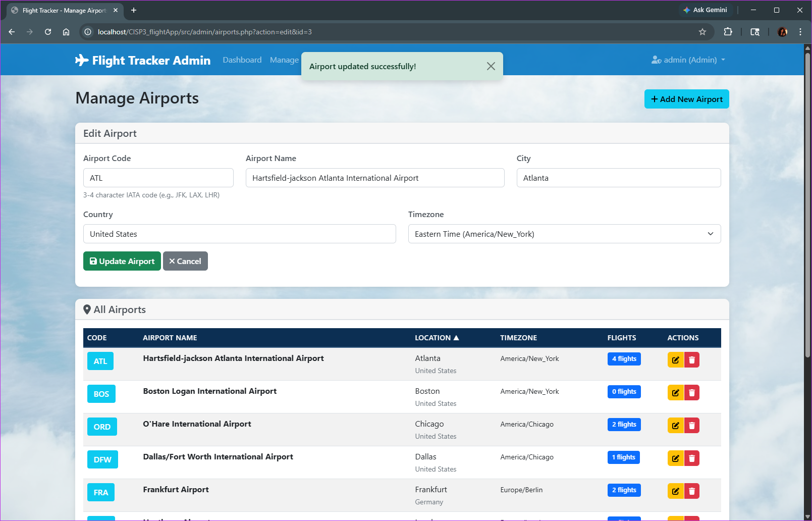The width and height of the screenshot is (812, 521).
Task: Click the Country input field
Action: 239,234
